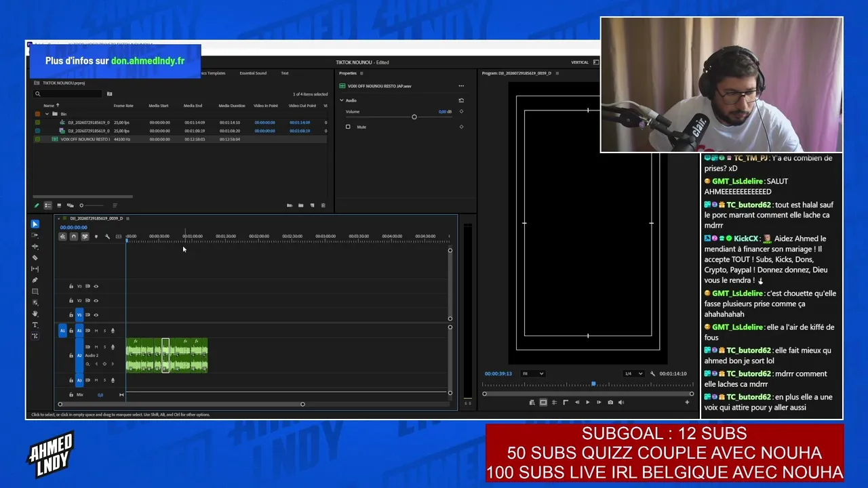
Task: Select the Track Select Forward tool
Action: click(35, 235)
